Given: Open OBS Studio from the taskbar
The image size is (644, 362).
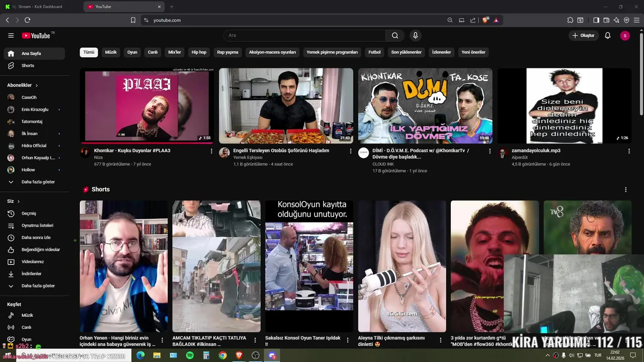Looking at the screenshot, I should pos(256,355).
